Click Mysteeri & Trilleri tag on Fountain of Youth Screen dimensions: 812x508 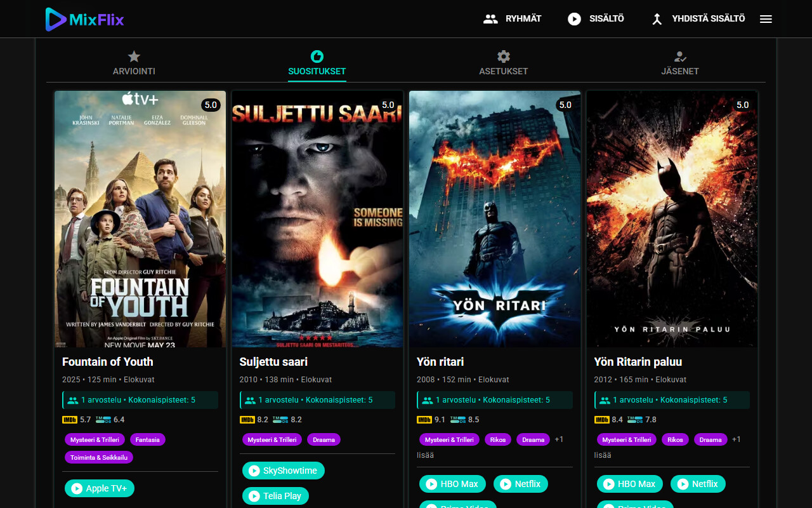(x=95, y=439)
